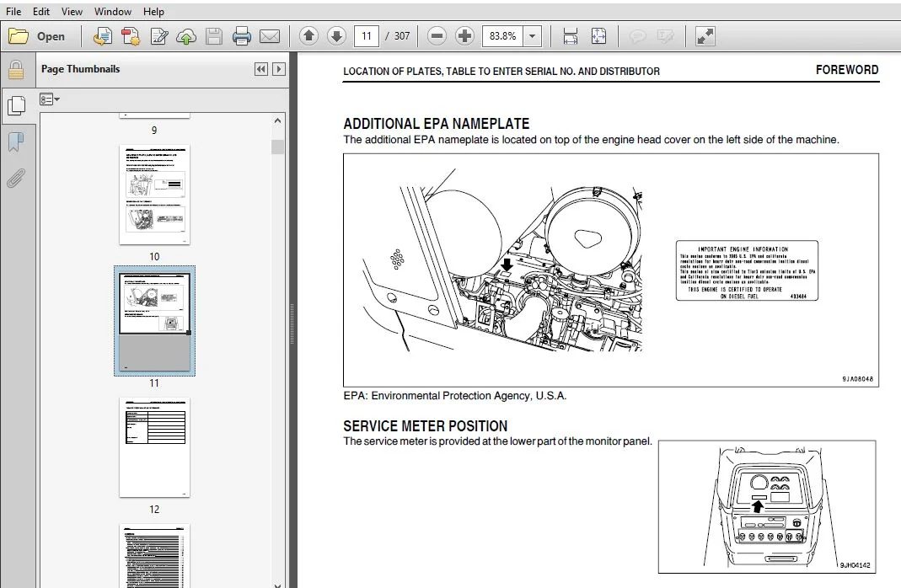
Task: Fit one full page icon
Action: click(x=598, y=36)
